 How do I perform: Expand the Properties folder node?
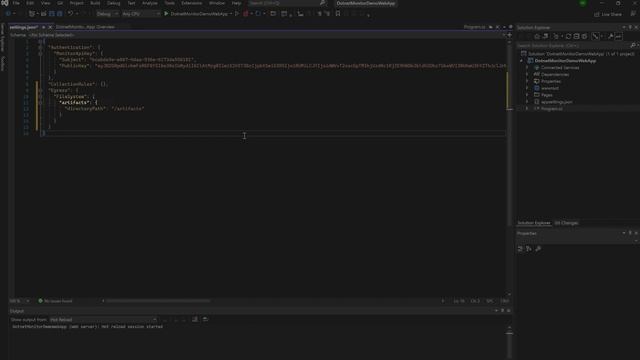tap(527, 81)
